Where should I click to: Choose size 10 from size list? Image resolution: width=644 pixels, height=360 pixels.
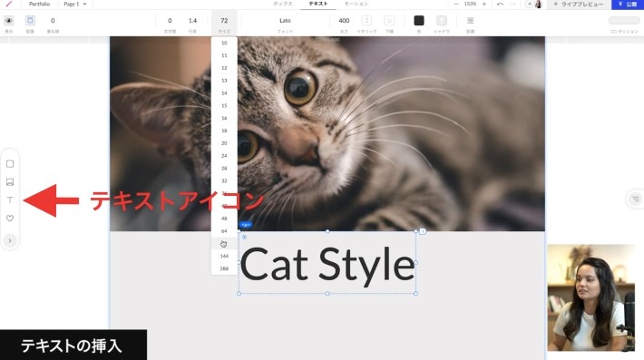point(224,43)
